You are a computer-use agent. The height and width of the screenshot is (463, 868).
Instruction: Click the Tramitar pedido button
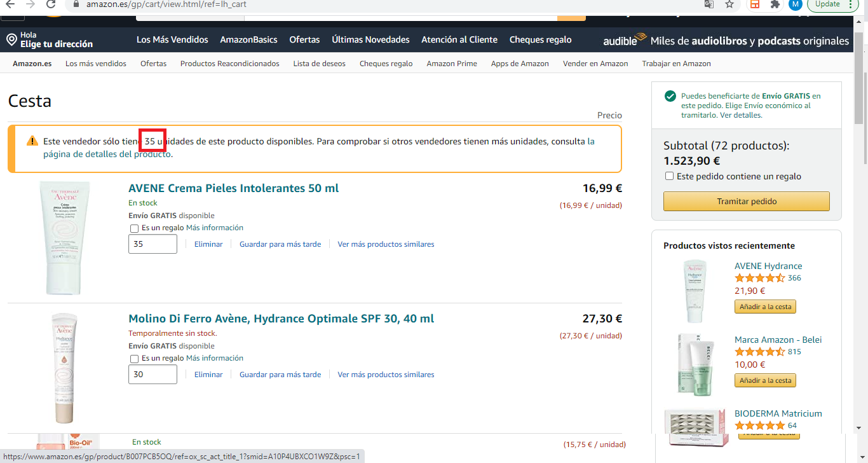[747, 201]
